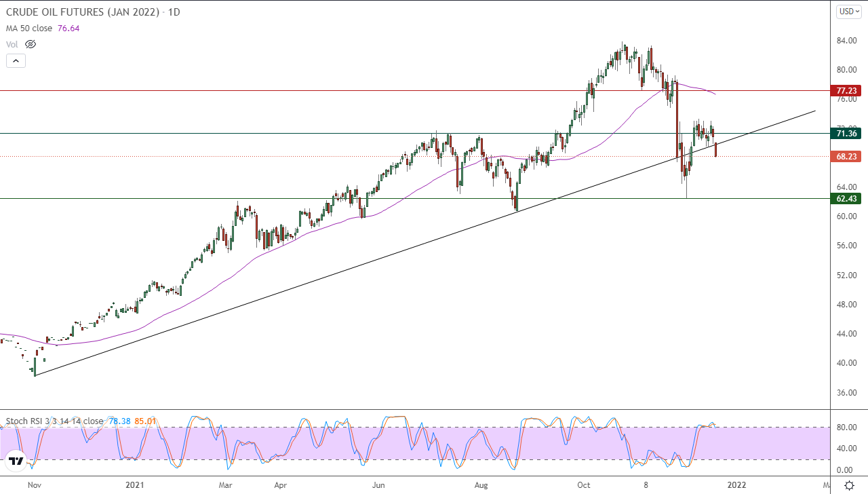Click the red 77.23 price label
This screenshot has height=494, width=868.
[847, 90]
